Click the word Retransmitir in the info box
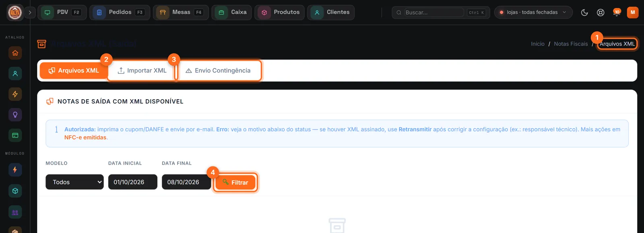This screenshot has width=644, height=233. click(415, 129)
